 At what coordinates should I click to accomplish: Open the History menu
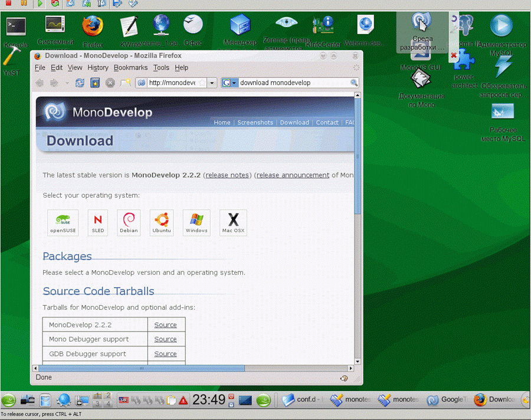pyautogui.click(x=98, y=67)
